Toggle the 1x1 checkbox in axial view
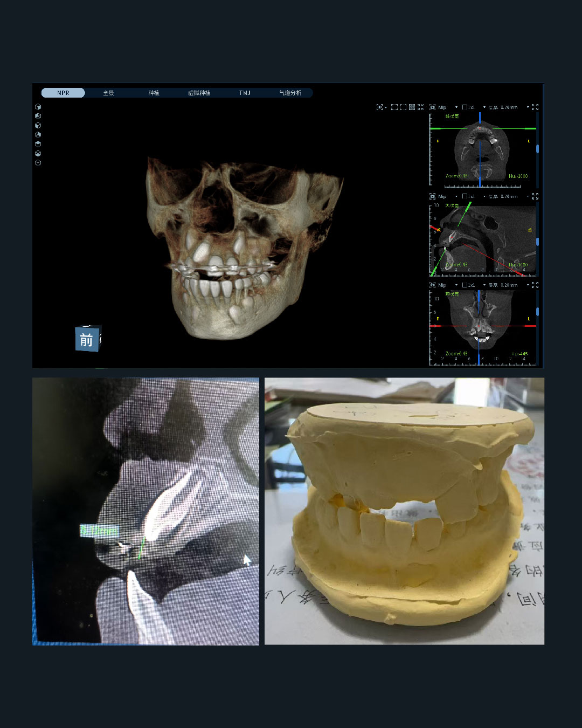Screen dimensions: 582x728 tap(465, 107)
